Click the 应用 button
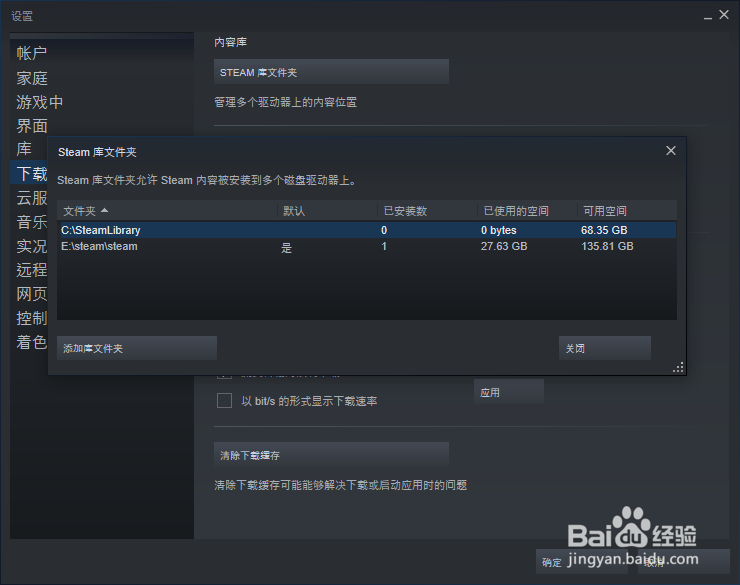The height and width of the screenshot is (585, 740). [x=509, y=392]
